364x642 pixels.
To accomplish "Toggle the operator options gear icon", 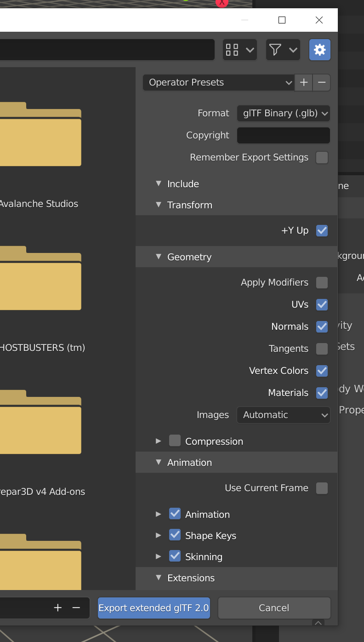I will (320, 50).
